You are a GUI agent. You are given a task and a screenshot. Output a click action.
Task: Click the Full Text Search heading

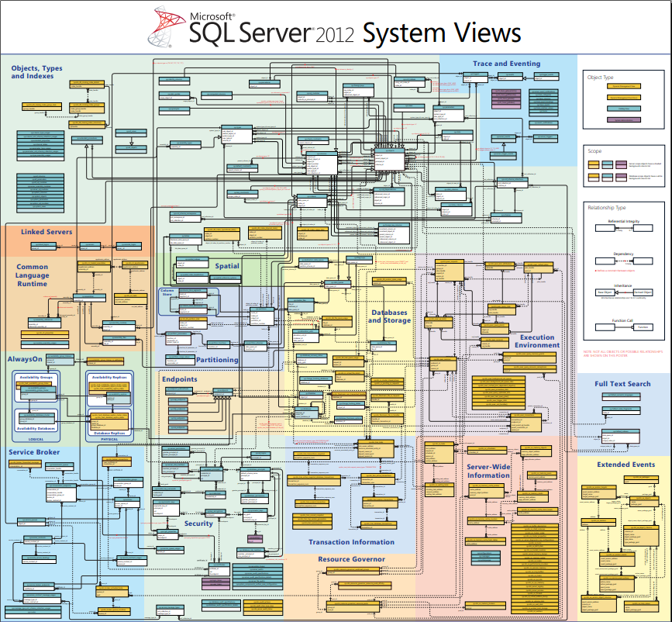(x=622, y=384)
